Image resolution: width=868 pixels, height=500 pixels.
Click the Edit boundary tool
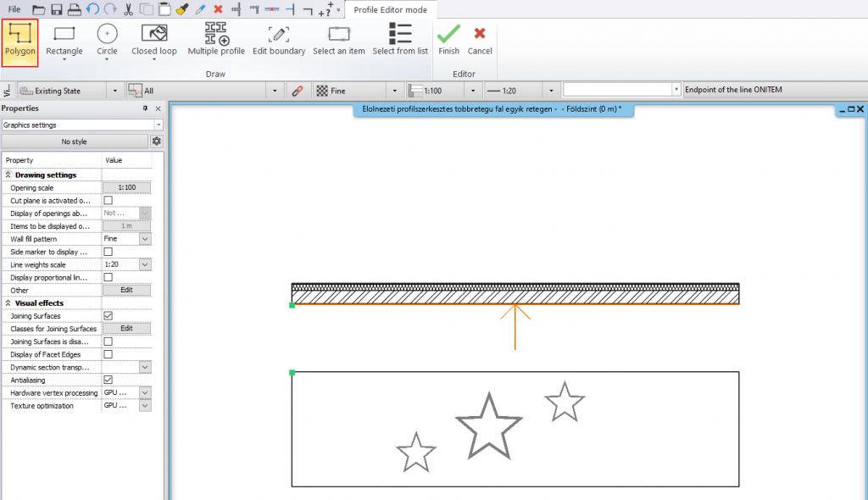(279, 40)
